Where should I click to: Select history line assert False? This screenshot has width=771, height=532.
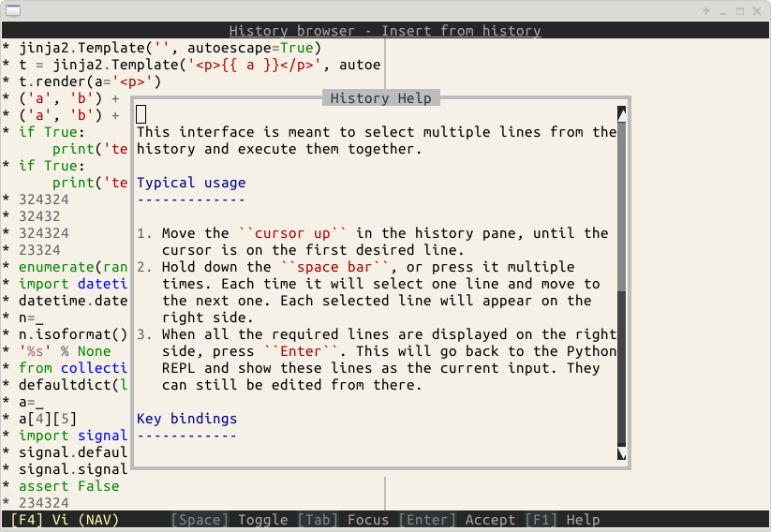(68, 486)
